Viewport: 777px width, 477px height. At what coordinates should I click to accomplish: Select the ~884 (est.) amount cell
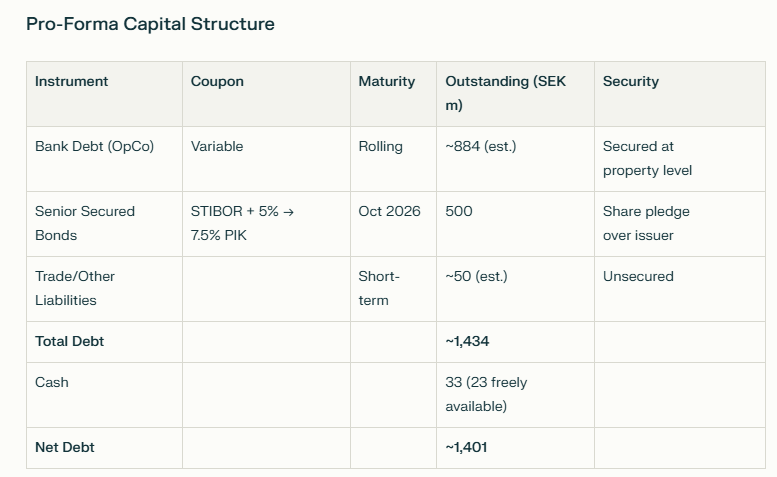coord(480,146)
